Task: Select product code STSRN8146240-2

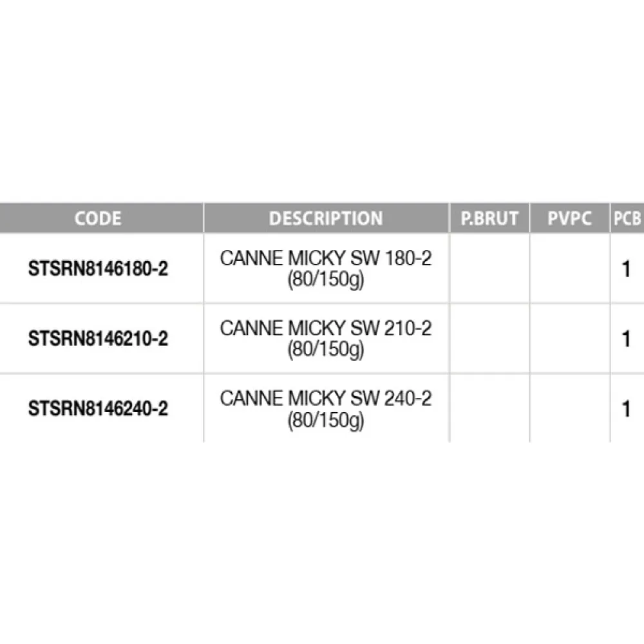Action: [98, 409]
